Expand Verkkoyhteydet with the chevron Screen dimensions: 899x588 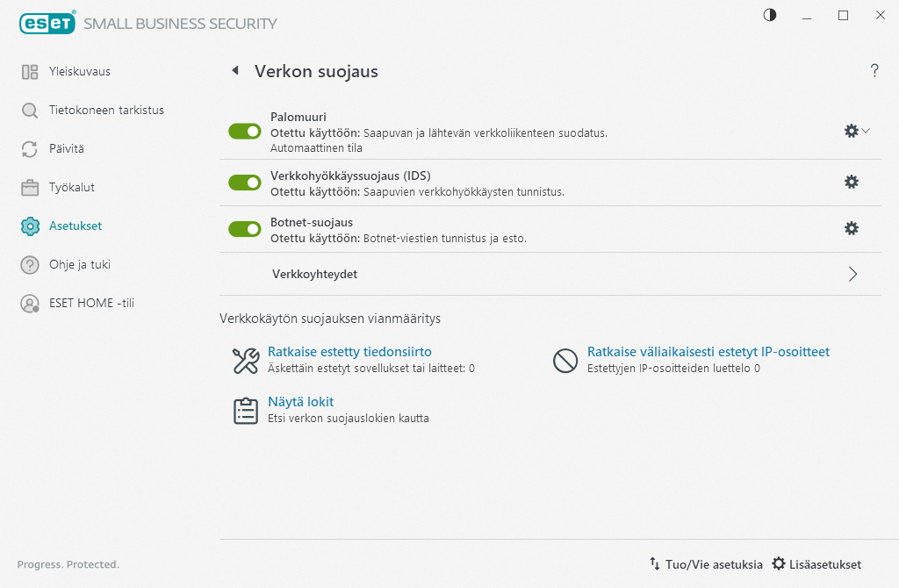(x=852, y=274)
